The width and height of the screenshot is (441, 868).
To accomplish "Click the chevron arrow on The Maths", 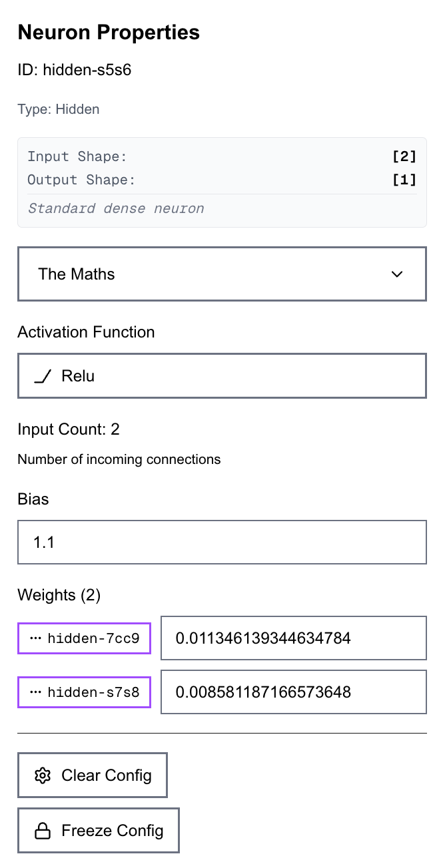I will pyautogui.click(x=397, y=274).
